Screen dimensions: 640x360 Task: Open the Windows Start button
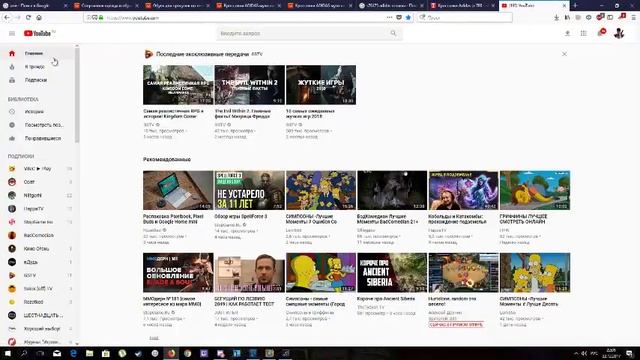coord(7,353)
